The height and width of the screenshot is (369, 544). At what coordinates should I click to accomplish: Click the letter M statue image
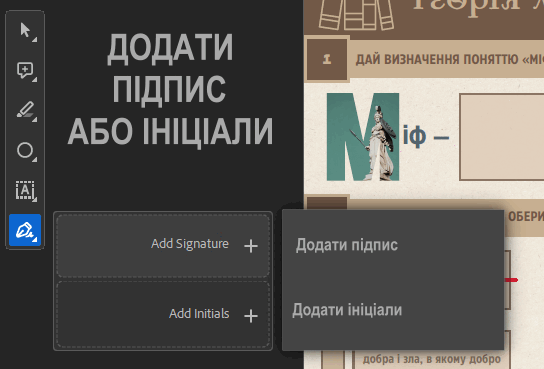pos(363,137)
